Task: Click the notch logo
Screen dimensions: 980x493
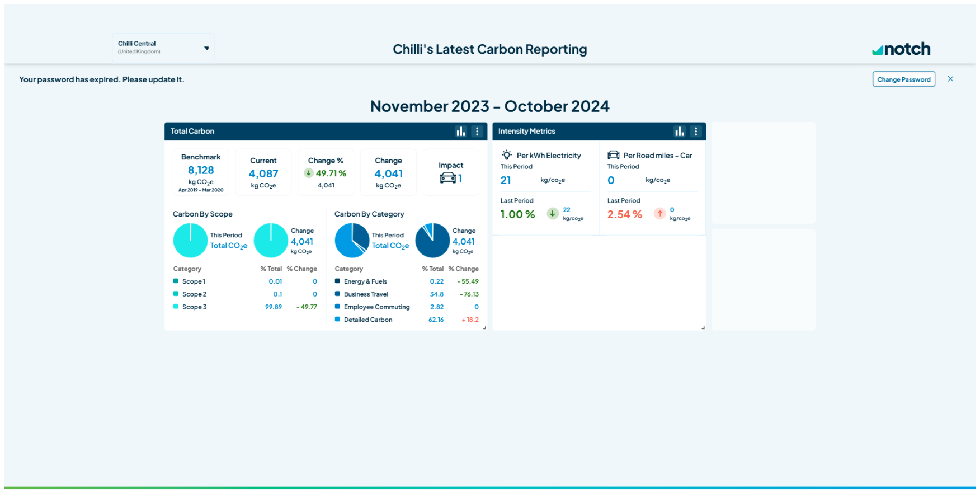Action: point(901,49)
